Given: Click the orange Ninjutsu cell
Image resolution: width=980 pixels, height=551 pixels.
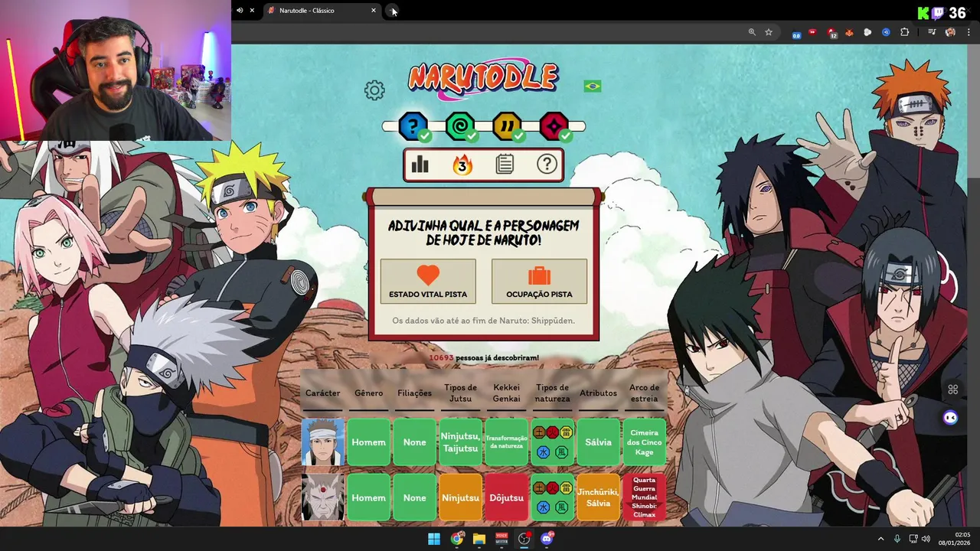Looking at the screenshot, I should pos(460,497).
